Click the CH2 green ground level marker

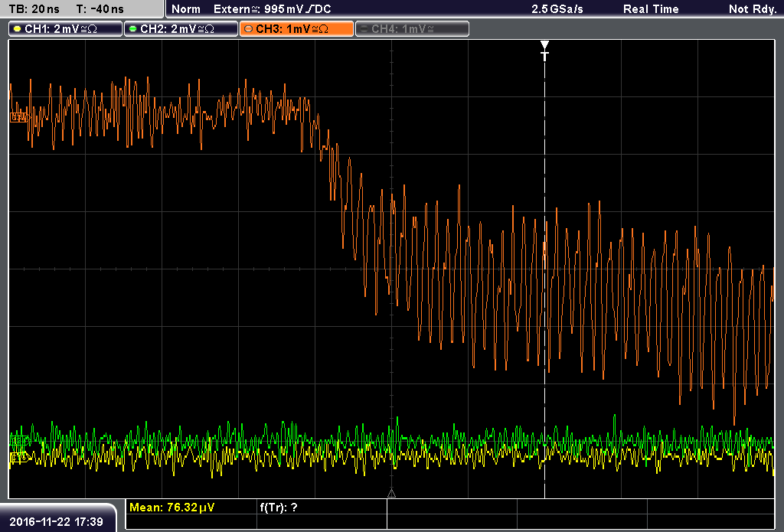tap(19, 440)
